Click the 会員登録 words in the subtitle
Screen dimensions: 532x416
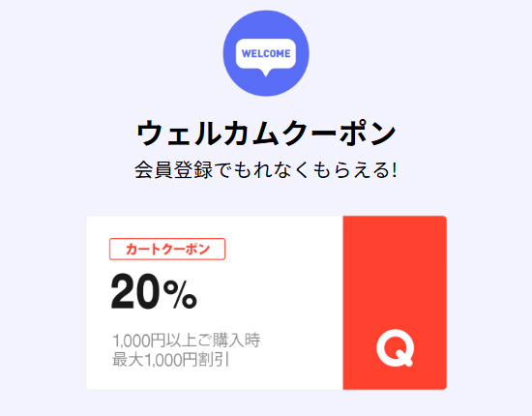[173, 169]
